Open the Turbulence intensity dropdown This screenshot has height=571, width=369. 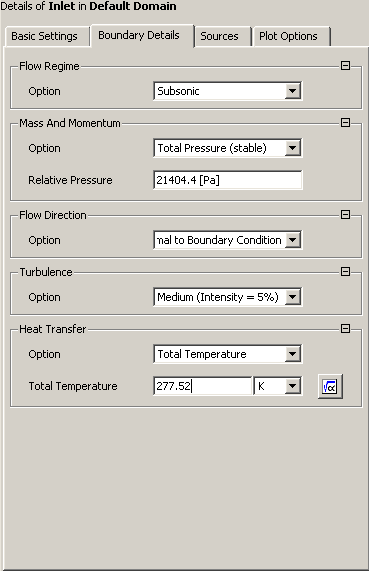click(227, 297)
